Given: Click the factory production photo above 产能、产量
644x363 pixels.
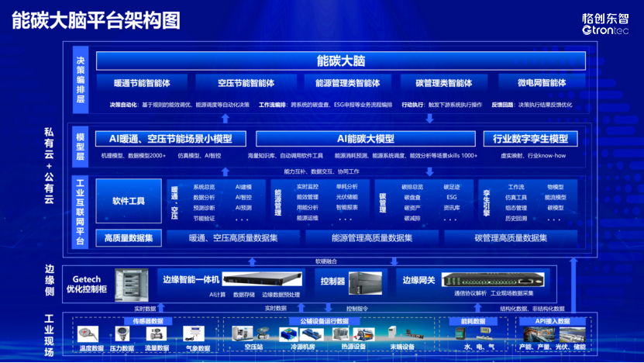Looking at the screenshot, I should [x=539, y=334].
